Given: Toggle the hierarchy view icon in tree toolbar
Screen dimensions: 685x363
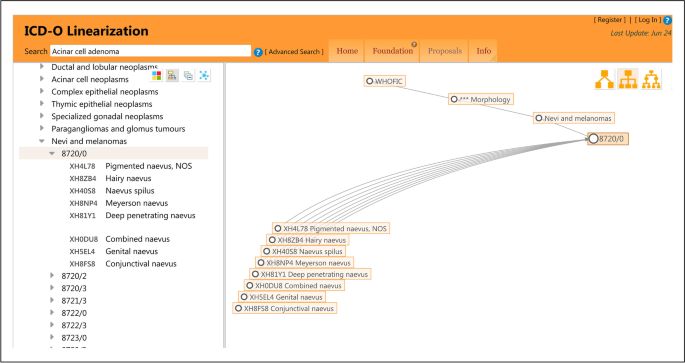Looking at the screenshot, I should pyautogui.click(x=172, y=76).
